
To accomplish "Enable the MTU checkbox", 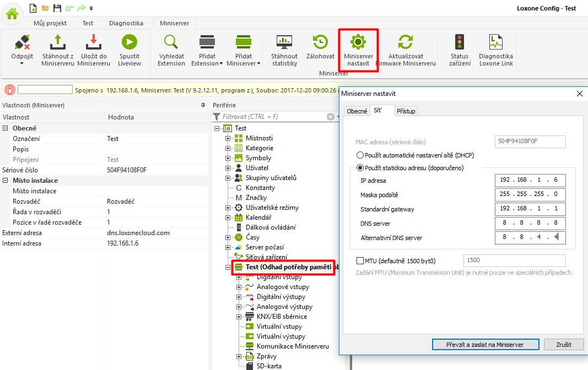I will pyautogui.click(x=360, y=260).
